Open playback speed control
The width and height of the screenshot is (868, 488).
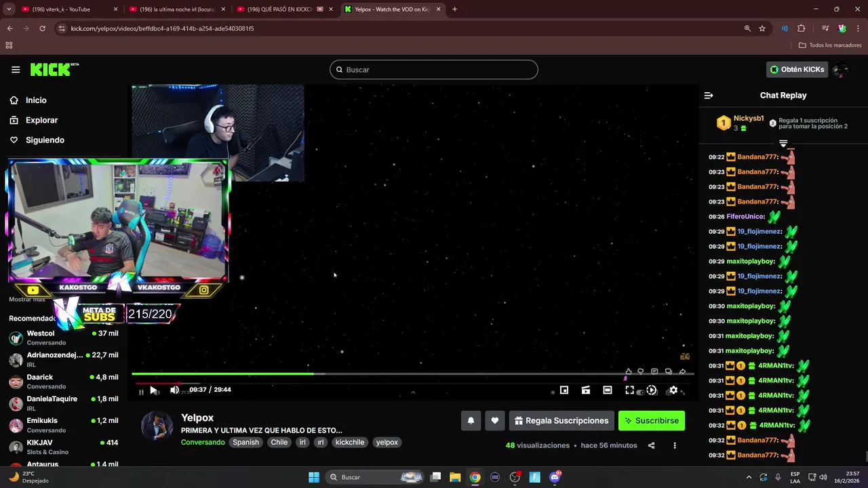click(651, 390)
